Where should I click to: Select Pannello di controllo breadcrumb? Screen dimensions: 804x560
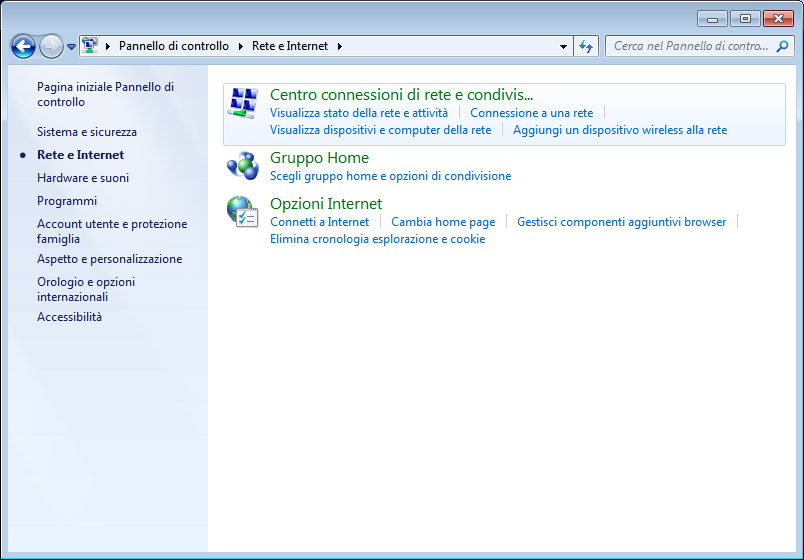(x=174, y=46)
